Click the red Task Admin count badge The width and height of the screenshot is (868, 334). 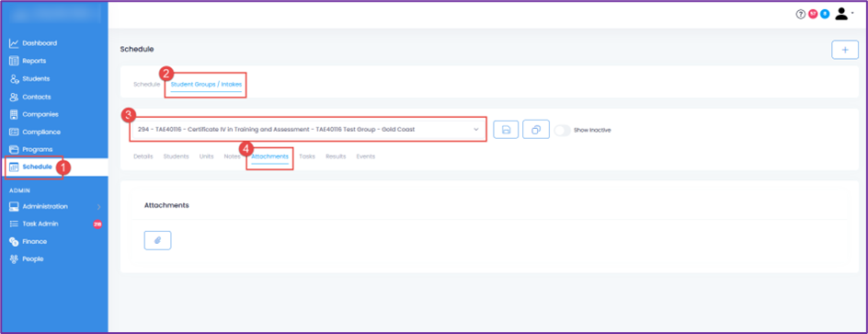coord(97,225)
